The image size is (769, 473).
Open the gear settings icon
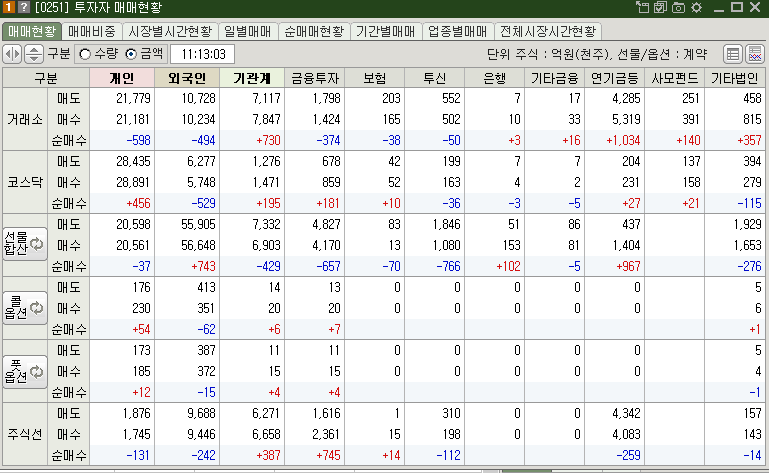click(x=696, y=7)
